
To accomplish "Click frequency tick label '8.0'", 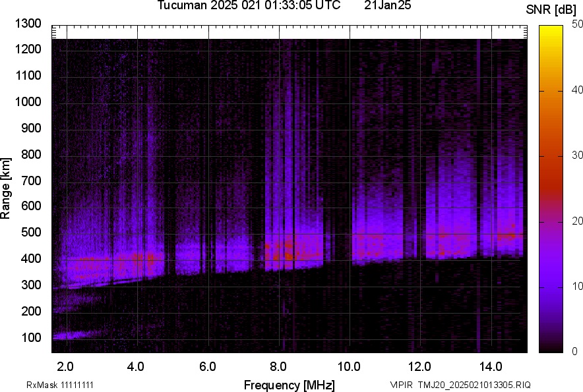I will (278, 367).
